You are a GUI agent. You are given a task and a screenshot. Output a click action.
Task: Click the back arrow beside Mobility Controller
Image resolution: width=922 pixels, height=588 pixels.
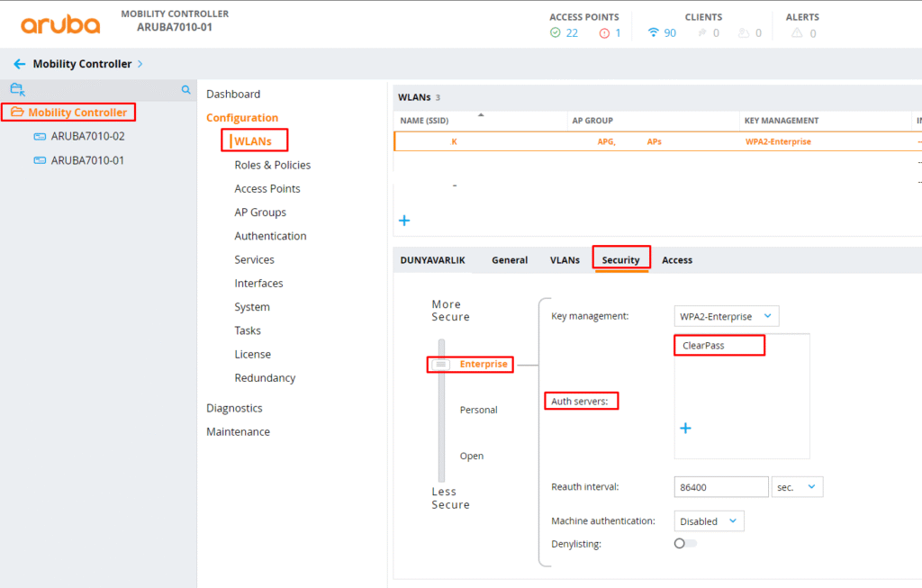tap(20, 64)
